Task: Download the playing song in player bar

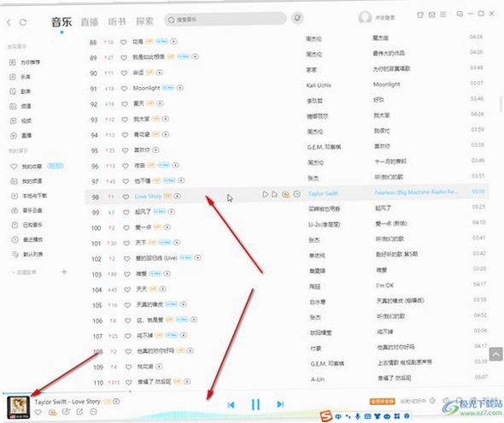Action: click(52, 412)
